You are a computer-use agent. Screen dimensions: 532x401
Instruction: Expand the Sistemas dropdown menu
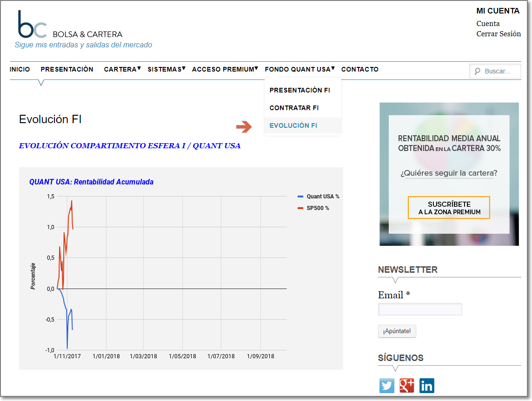pos(166,69)
